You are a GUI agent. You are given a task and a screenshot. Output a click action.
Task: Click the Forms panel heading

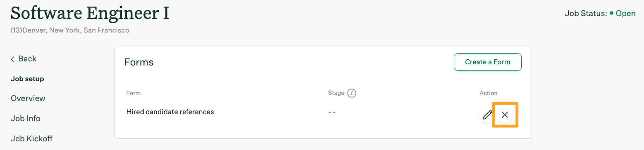(139, 62)
